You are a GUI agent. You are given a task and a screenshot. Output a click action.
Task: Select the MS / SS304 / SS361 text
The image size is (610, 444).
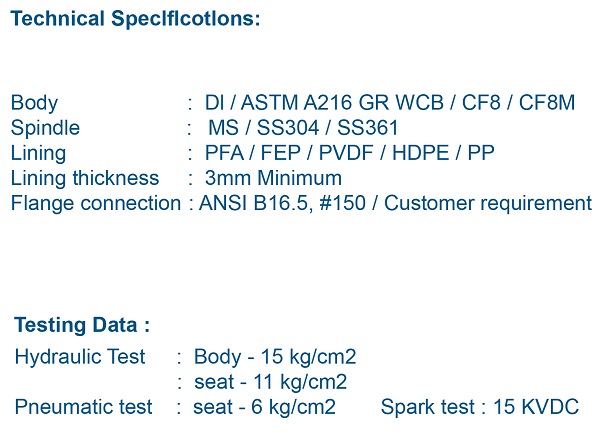tap(303, 128)
